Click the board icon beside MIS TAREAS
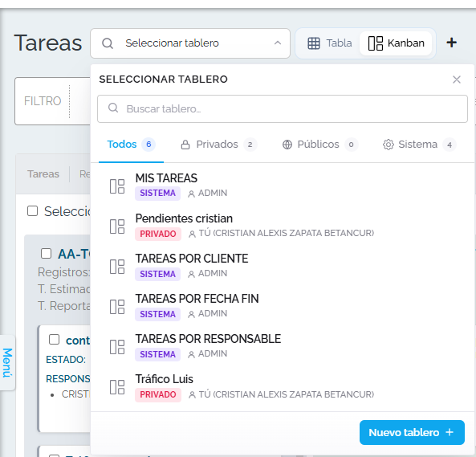The width and height of the screenshot is (476, 457). pyautogui.click(x=117, y=186)
